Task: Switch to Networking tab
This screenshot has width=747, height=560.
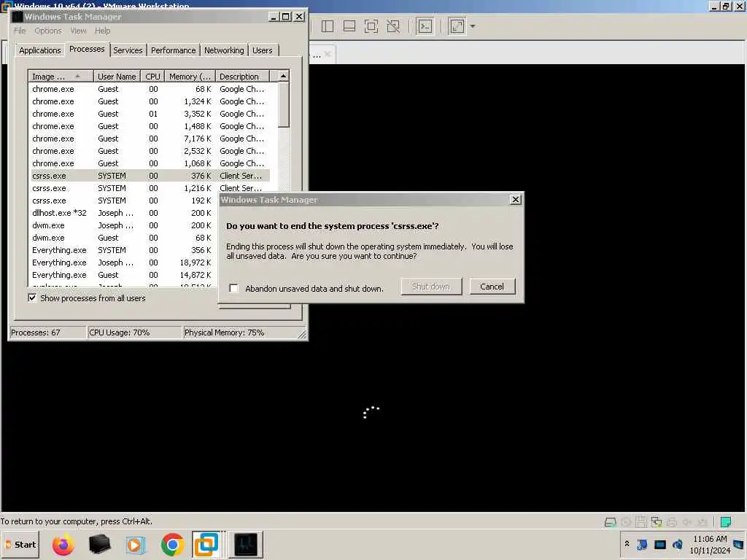Action: (x=224, y=50)
